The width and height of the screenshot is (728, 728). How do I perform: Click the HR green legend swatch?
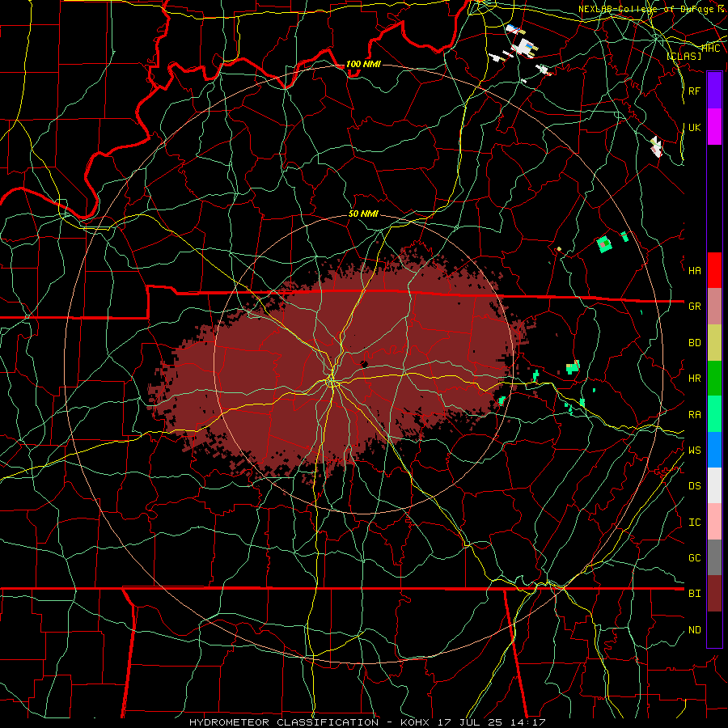coord(714,378)
